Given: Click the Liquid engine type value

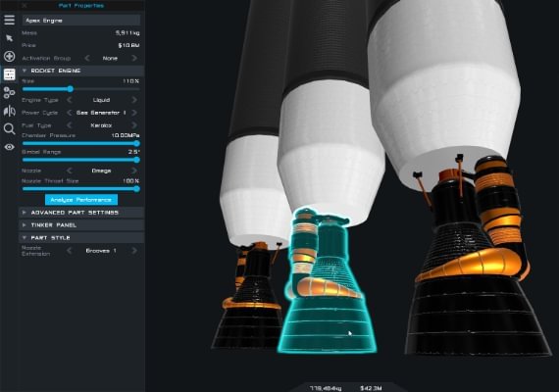Looking at the screenshot, I should 101,100.
